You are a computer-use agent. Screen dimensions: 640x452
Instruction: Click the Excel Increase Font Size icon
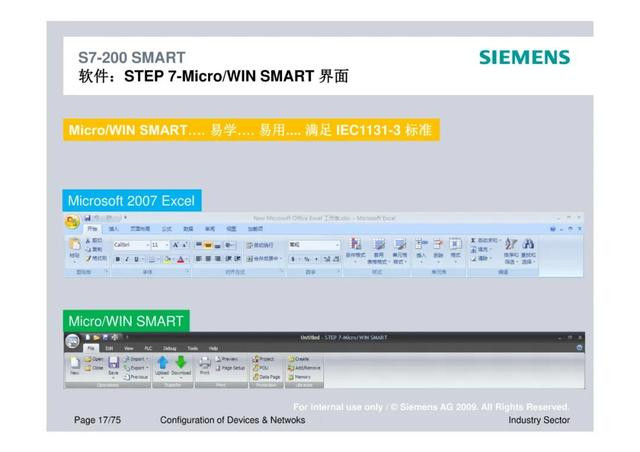(176, 245)
